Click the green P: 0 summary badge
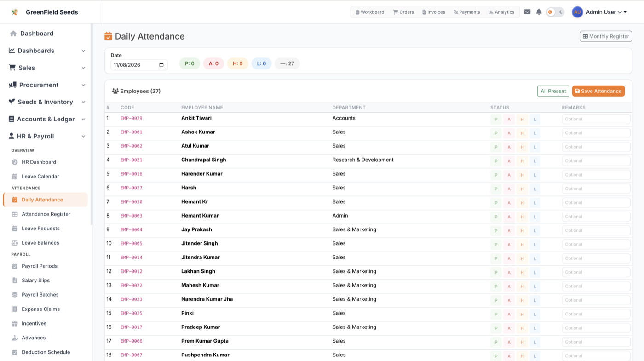 [190, 63]
